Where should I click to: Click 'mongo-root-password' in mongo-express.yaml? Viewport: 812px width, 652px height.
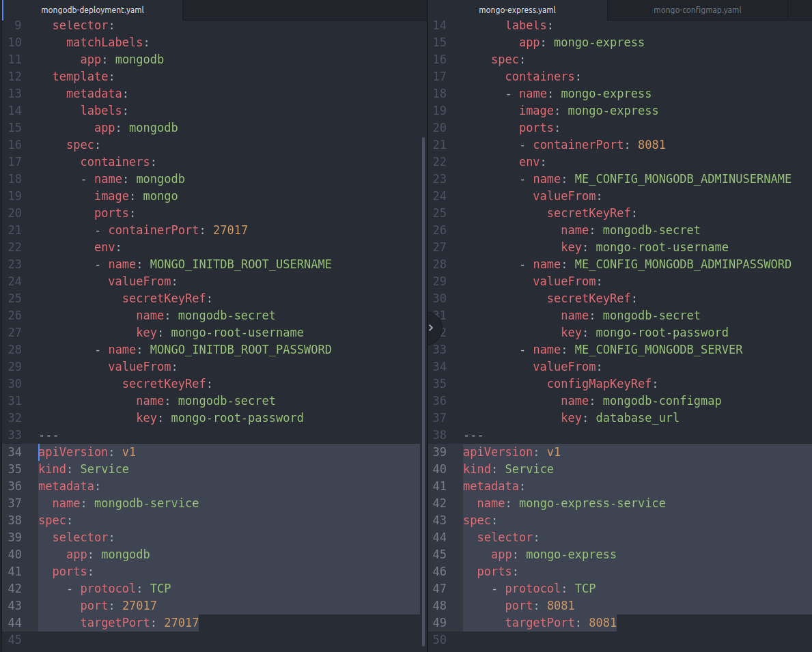coord(662,333)
